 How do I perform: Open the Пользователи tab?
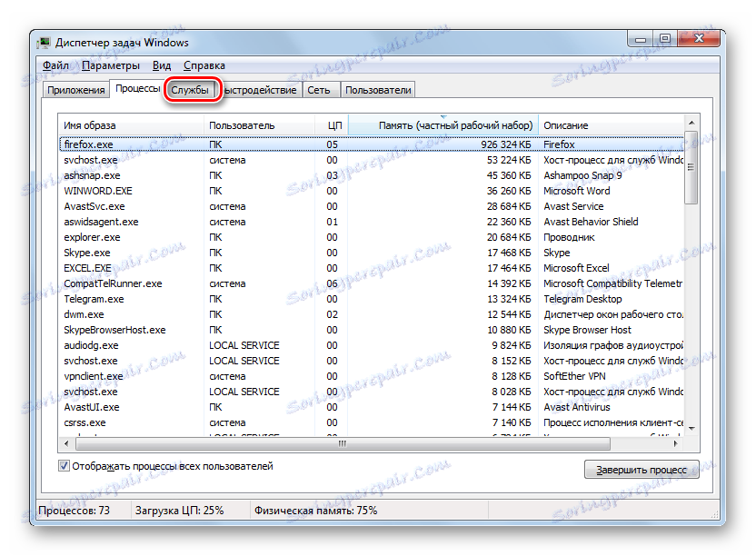pos(378,90)
